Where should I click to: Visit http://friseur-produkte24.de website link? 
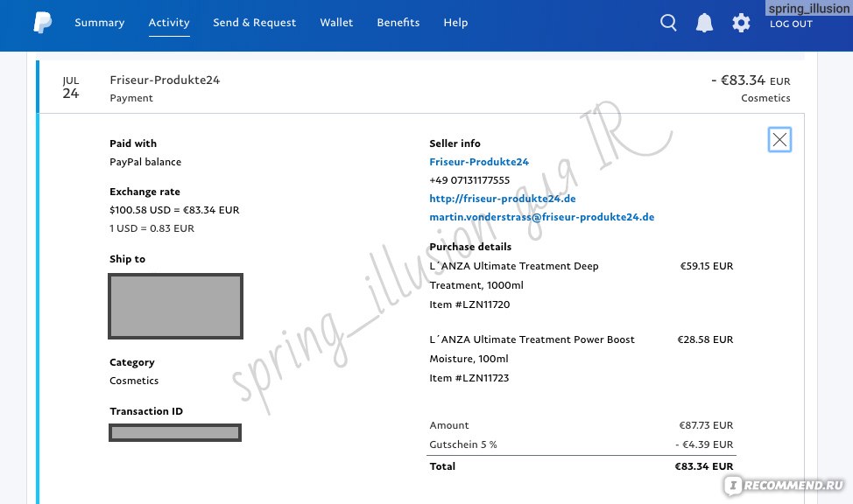503,199
